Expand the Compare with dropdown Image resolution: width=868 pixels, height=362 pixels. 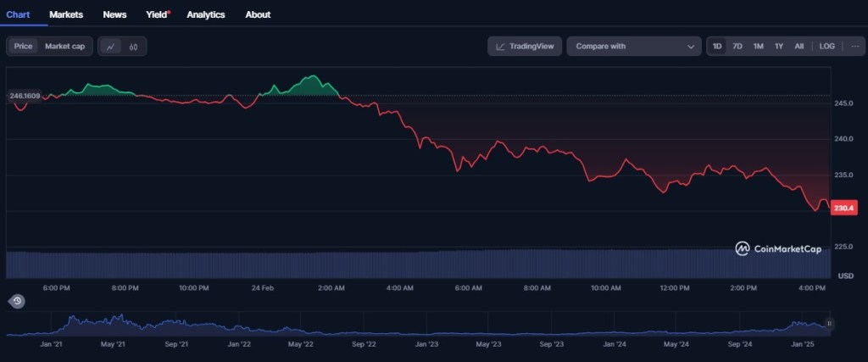point(634,47)
